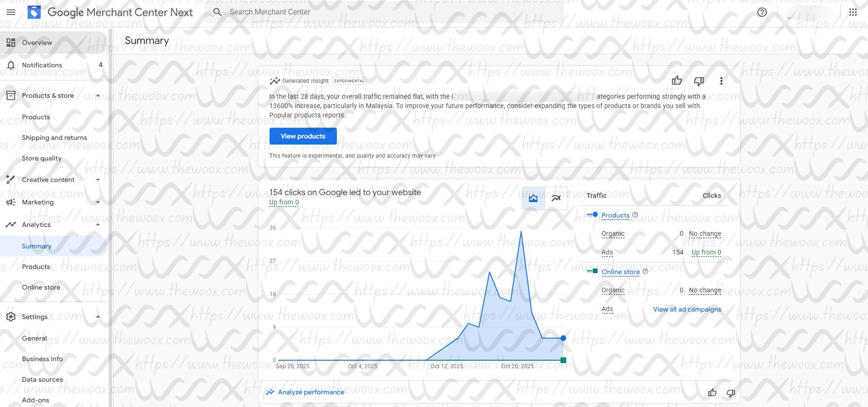
Task: Click the Overview dashboard icon
Action: tap(11, 43)
